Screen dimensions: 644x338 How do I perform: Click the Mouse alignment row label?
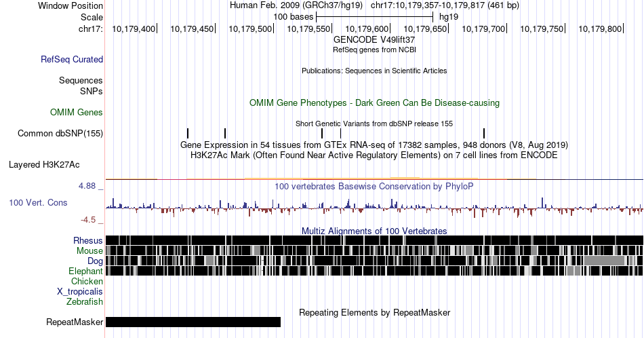point(89,251)
